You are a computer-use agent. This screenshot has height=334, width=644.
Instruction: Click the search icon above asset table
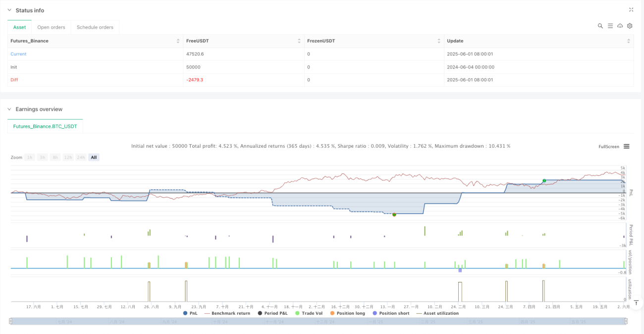600,26
